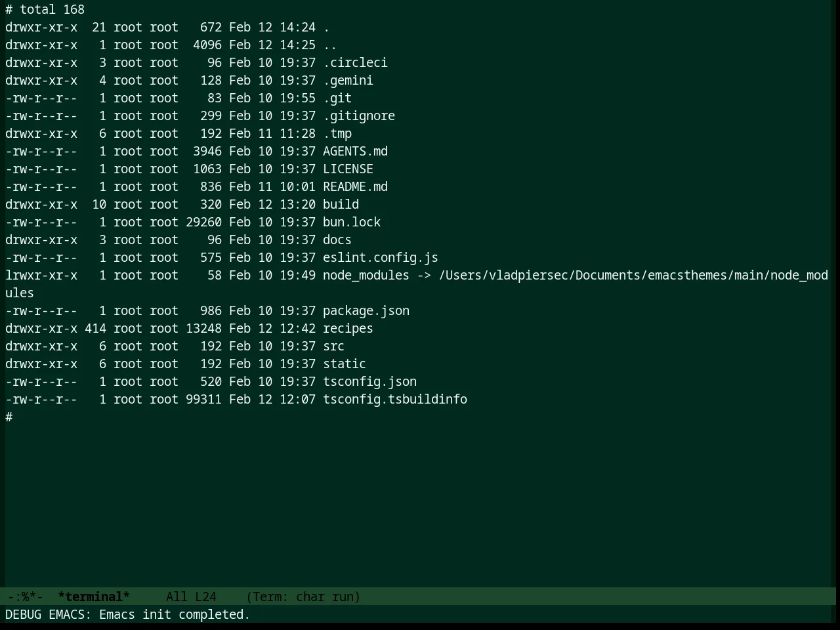Image resolution: width=840 pixels, height=630 pixels.
Task: Click the build directory name
Action: pyautogui.click(x=341, y=204)
